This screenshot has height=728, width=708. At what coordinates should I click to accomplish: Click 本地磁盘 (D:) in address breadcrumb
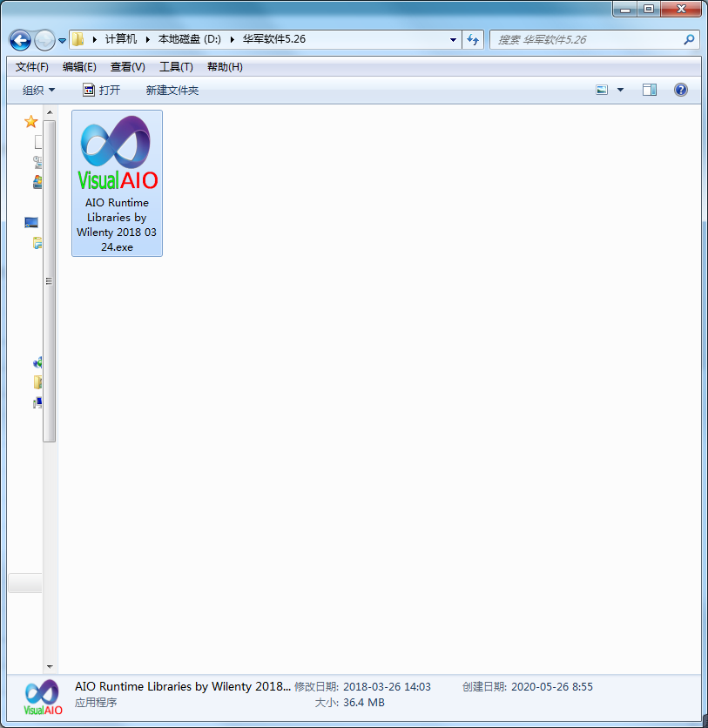(189, 39)
